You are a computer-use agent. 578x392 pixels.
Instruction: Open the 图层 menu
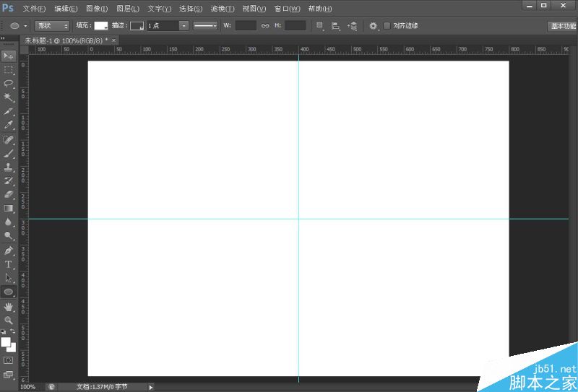coord(127,9)
